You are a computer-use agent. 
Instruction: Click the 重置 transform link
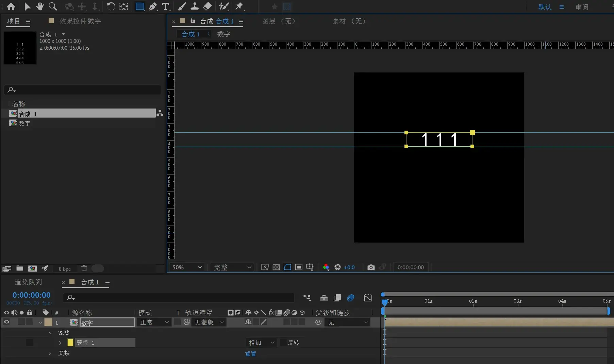(x=251, y=354)
